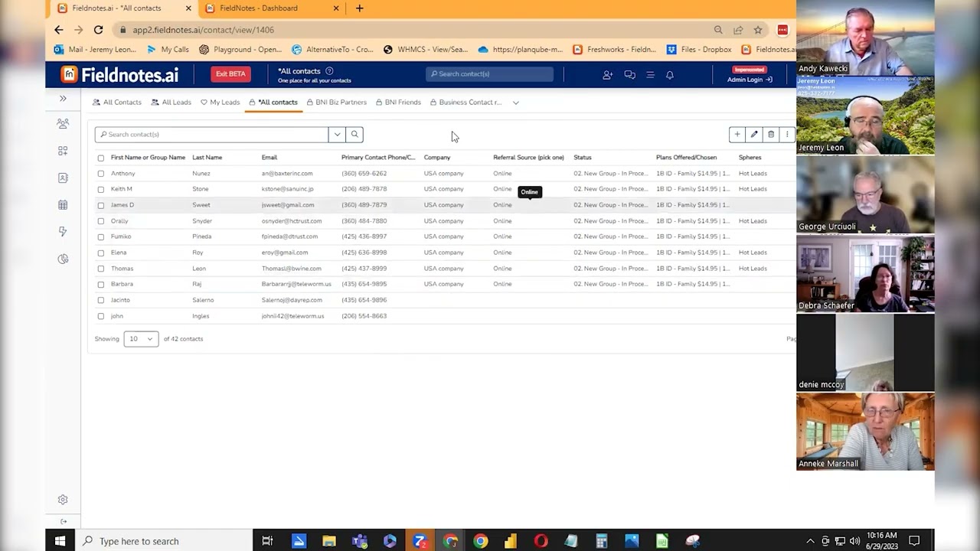Click the header Search contact(s) field
Viewport: 980px width, 551px height.
pos(489,74)
